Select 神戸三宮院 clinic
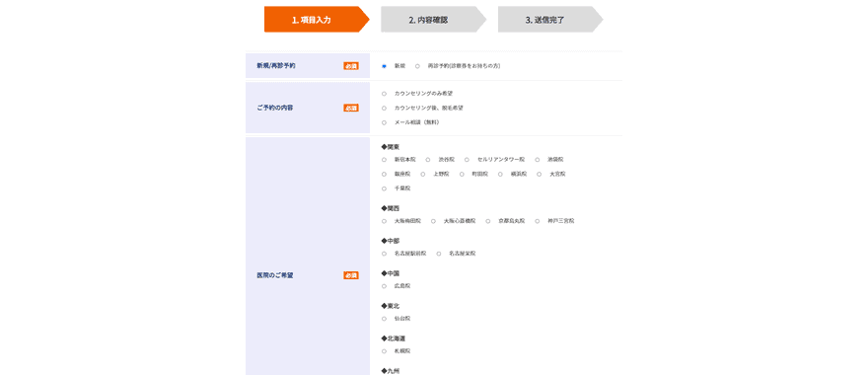 (537, 221)
